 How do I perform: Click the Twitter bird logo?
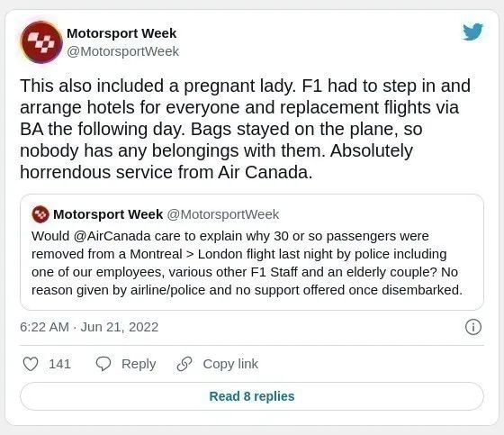pyautogui.click(x=472, y=32)
